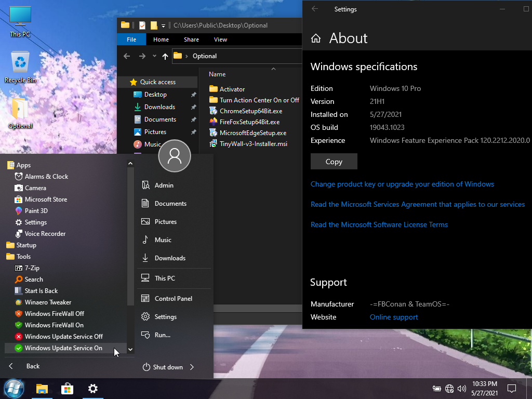Viewport: 532px width, 399px height.
Task: Expand the breadcrumb chevron before Optional
Action: (187, 56)
